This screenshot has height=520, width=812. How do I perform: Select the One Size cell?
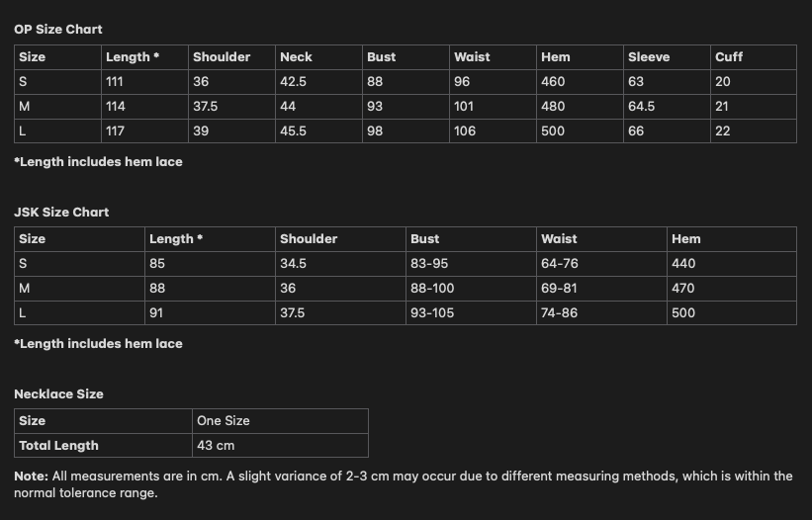224,421
